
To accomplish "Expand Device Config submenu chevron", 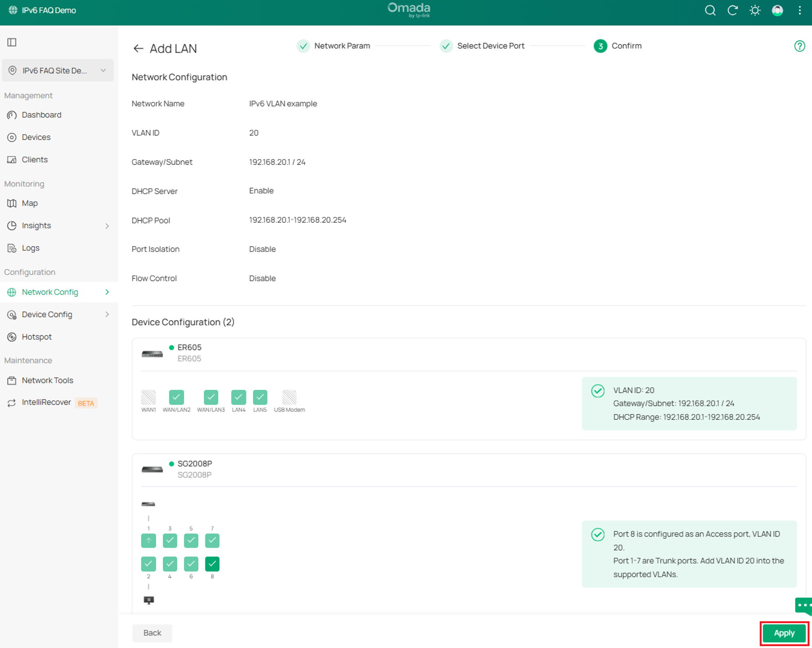I will (107, 314).
